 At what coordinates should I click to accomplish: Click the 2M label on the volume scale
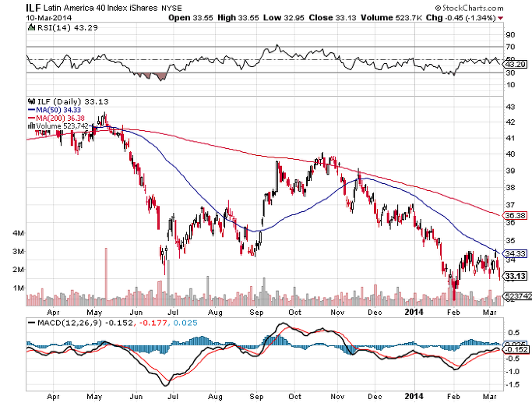pyautogui.click(x=19, y=270)
